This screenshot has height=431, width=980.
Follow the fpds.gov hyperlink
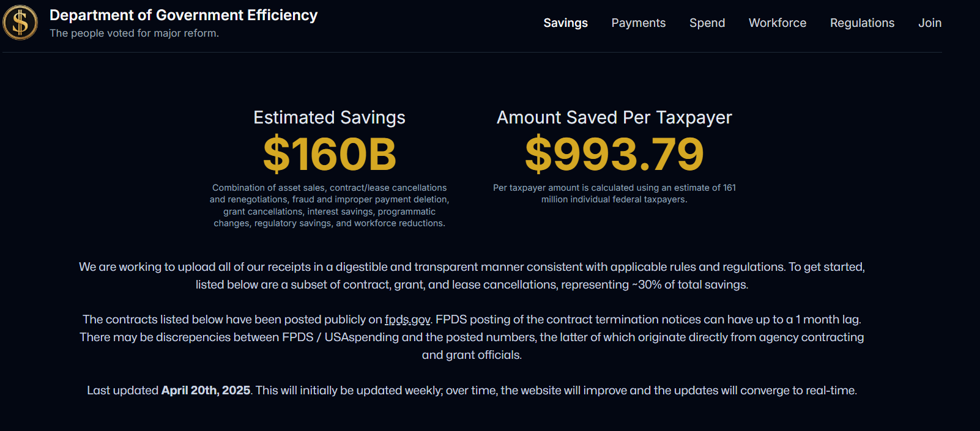tap(407, 320)
